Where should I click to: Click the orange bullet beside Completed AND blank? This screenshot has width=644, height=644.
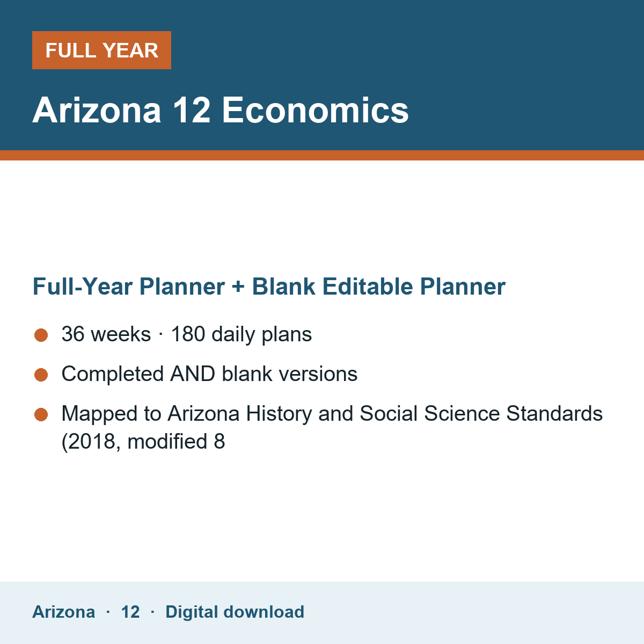[x=41, y=375]
